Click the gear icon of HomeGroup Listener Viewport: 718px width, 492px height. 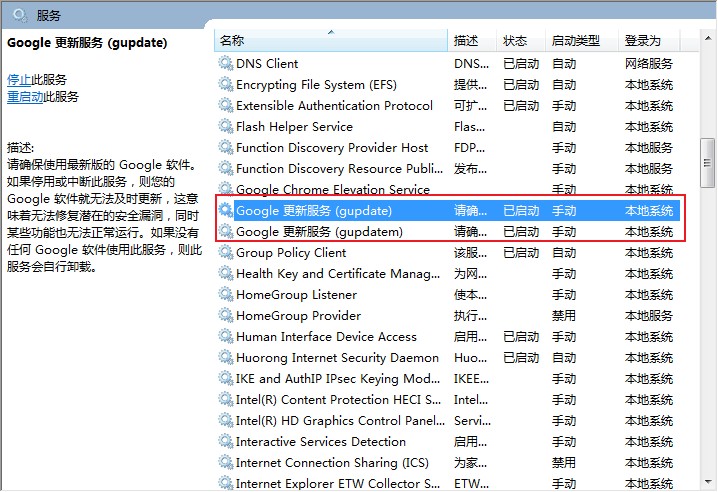point(226,295)
